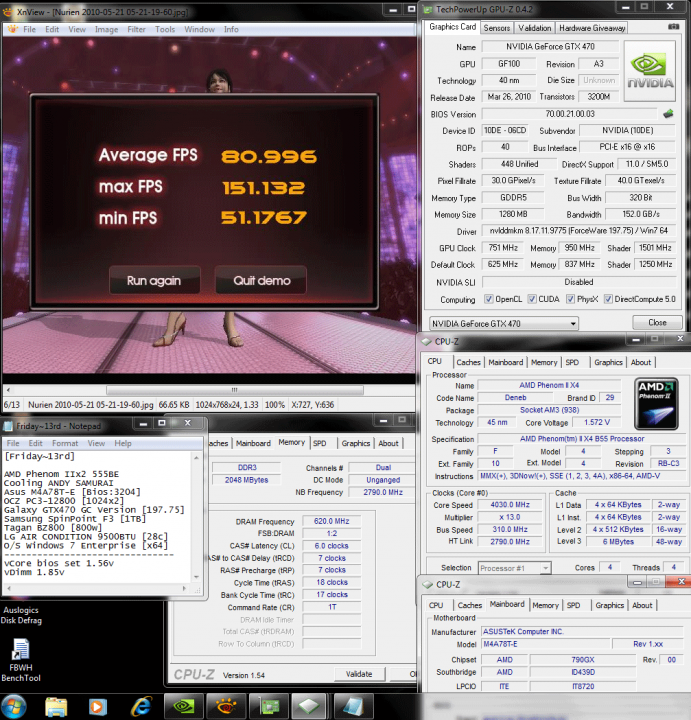691x720 pixels.
Task: Switch to Notepad taskbar button
Action: (352, 706)
